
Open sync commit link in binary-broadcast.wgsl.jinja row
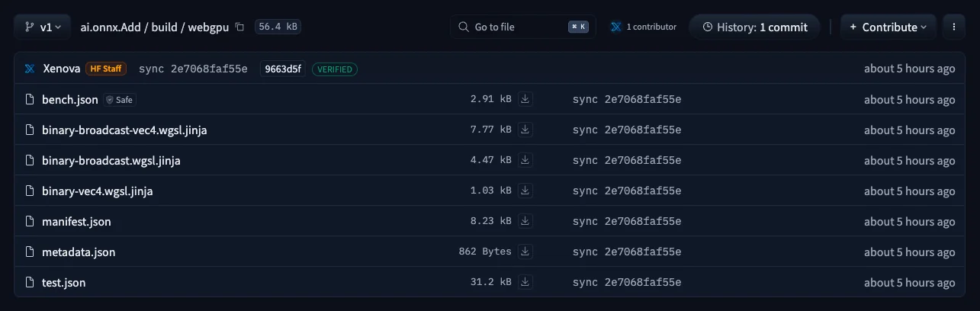[x=627, y=161]
